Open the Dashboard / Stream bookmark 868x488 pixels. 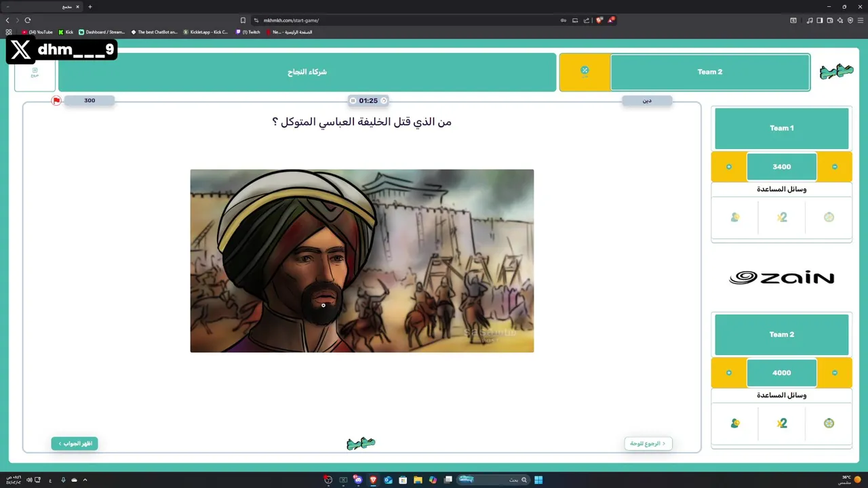coord(102,32)
